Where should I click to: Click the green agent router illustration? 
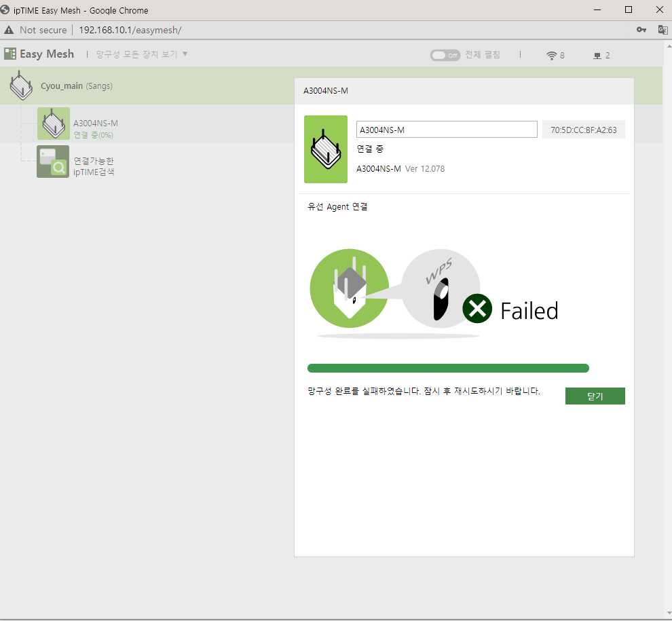coord(350,288)
